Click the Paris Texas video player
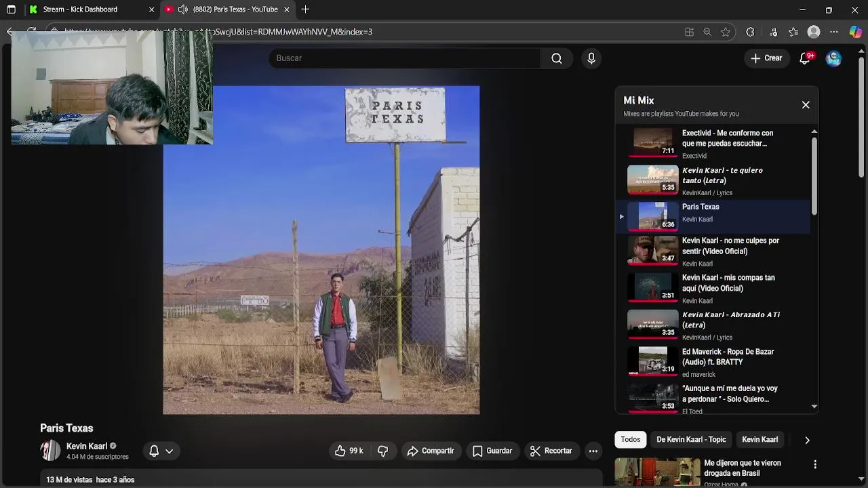 point(321,250)
